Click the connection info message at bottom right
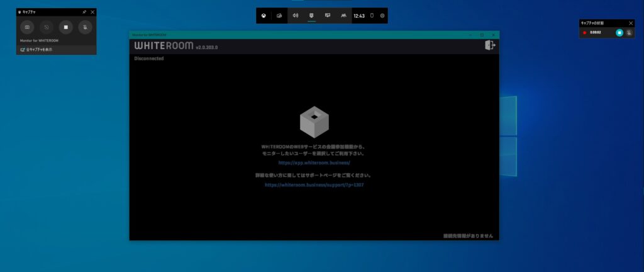The image size is (644, 272). [468, 236]
